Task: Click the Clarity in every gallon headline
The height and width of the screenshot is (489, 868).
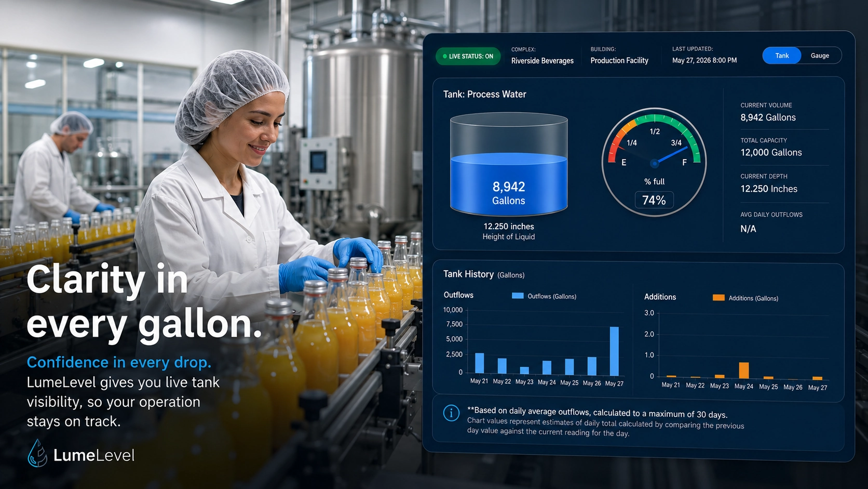Action: pos(144,301)
